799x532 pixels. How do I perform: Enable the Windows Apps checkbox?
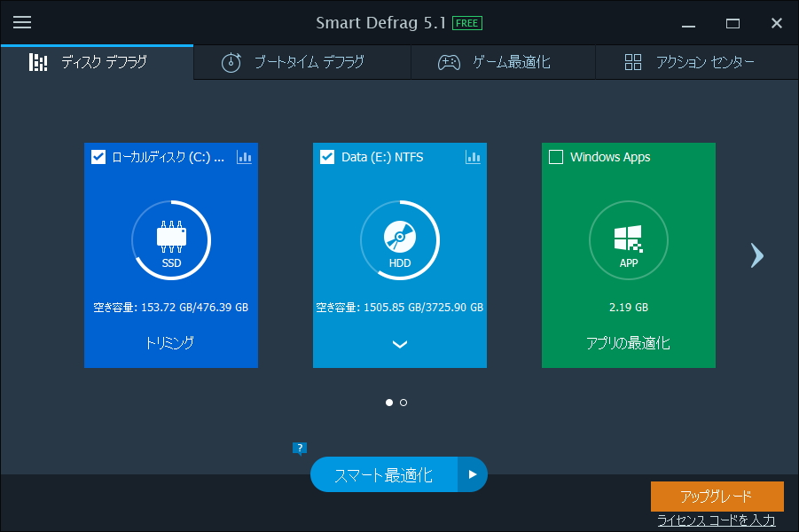[x=554, y=156]
